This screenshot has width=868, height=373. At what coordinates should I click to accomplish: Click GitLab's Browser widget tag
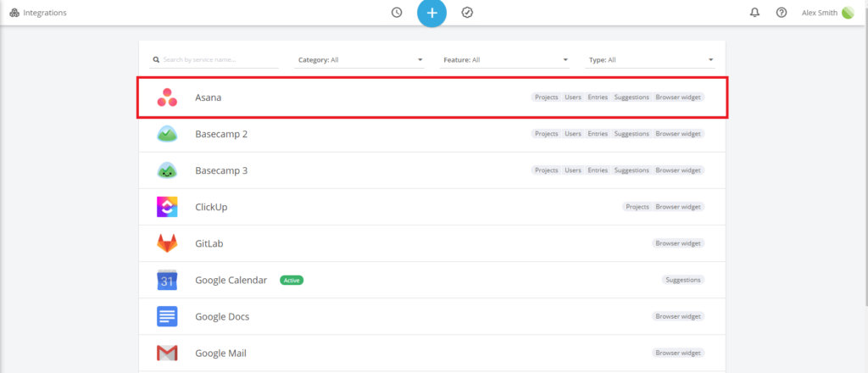click(x=678, y=243)
